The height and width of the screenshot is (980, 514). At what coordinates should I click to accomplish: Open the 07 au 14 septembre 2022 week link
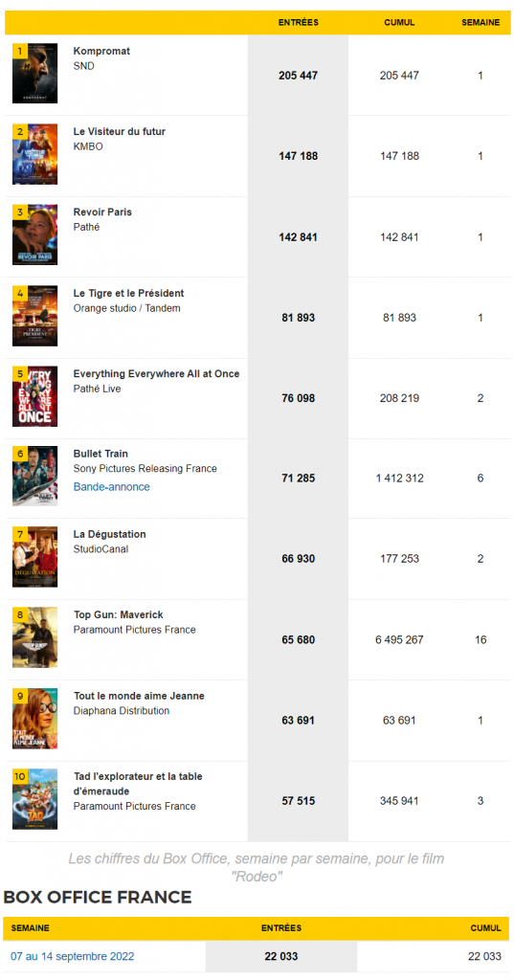point(72,956)
